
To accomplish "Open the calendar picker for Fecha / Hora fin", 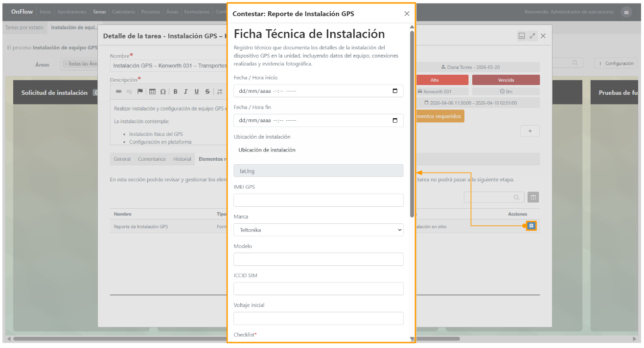I will 395,121.
